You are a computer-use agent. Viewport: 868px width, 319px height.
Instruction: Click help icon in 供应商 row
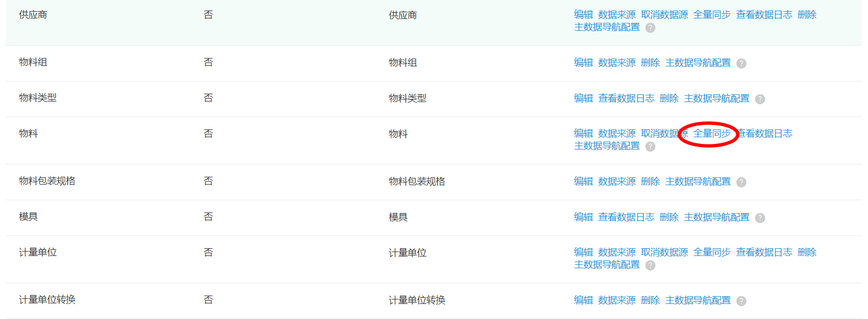pos(650,28)
